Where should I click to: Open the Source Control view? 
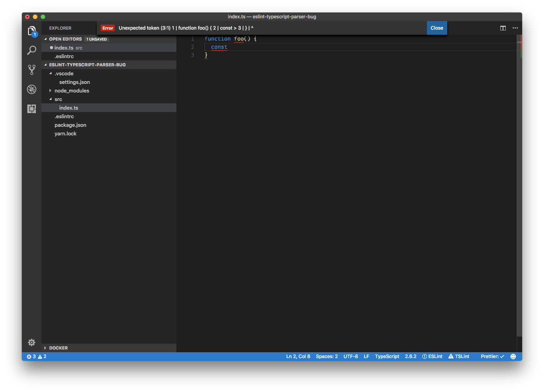(x=32, y=70)
